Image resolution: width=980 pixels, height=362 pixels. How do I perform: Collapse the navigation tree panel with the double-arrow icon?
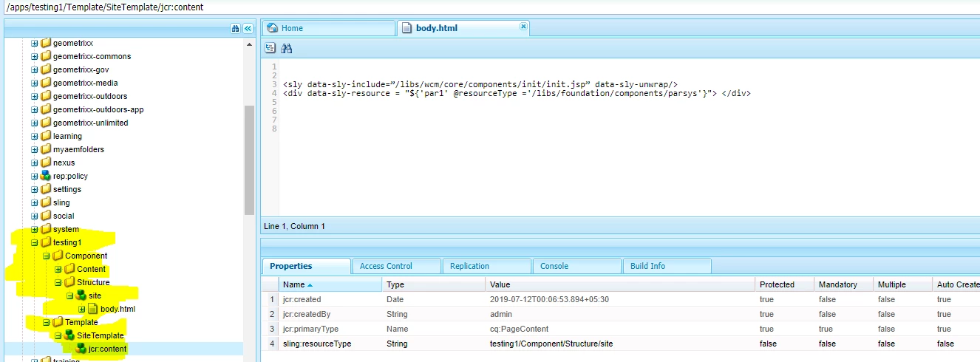coord(248,28)
